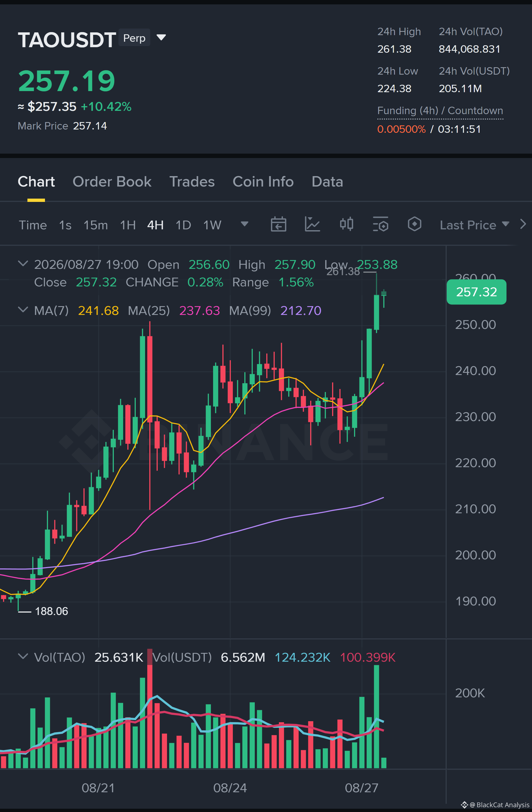532x812 pixels.
Task: Open the drawing tools chart icon
Action: click(312, 224)
